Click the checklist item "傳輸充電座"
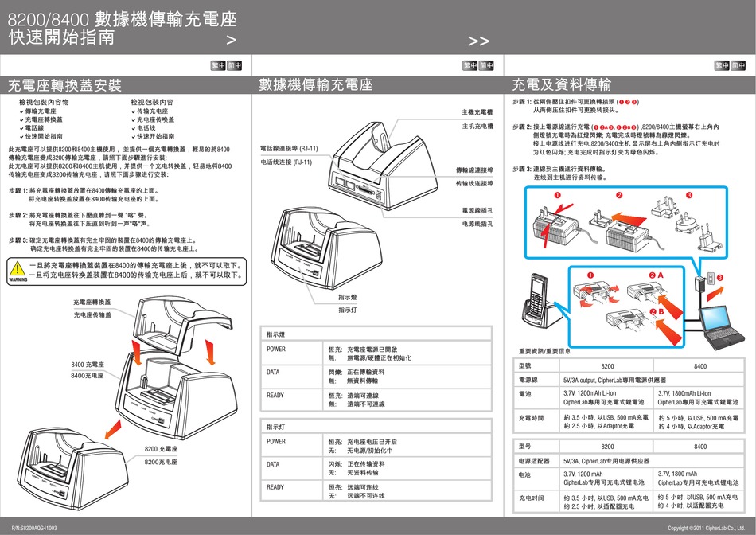756x535 pixels. pos(41,111)
